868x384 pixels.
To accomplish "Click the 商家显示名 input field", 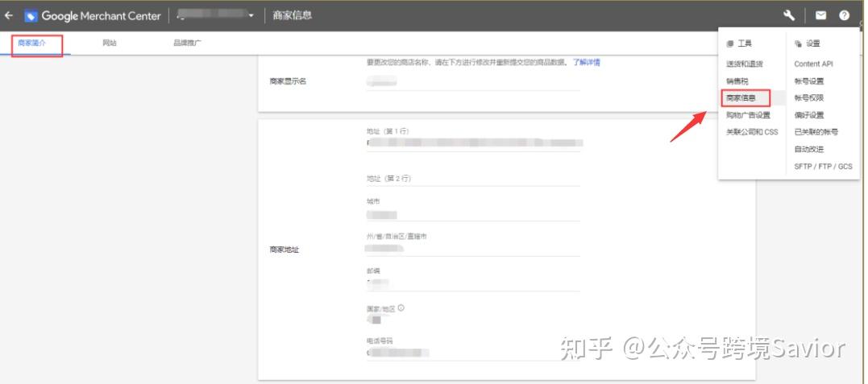I will pyautogui.click(x=473, y=82).
